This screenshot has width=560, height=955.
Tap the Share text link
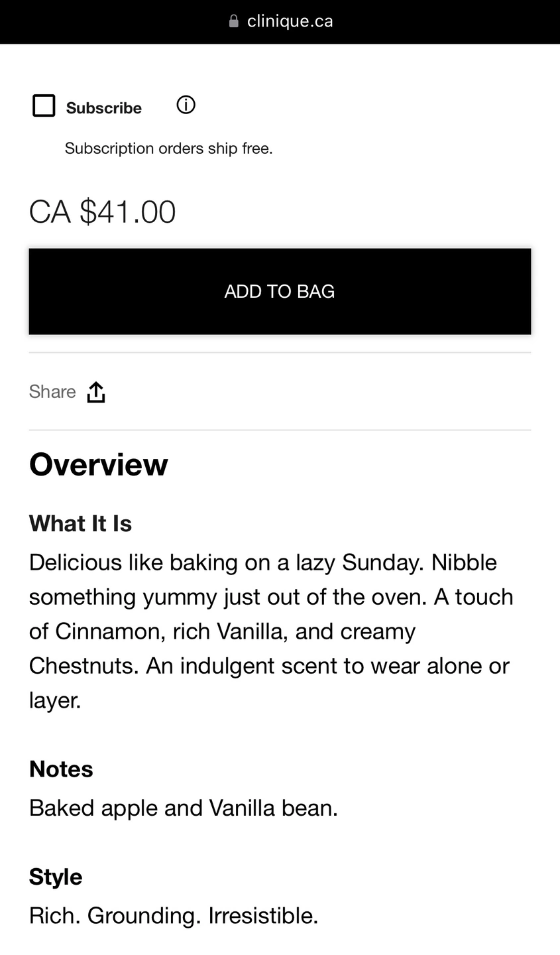coord(52,392)
